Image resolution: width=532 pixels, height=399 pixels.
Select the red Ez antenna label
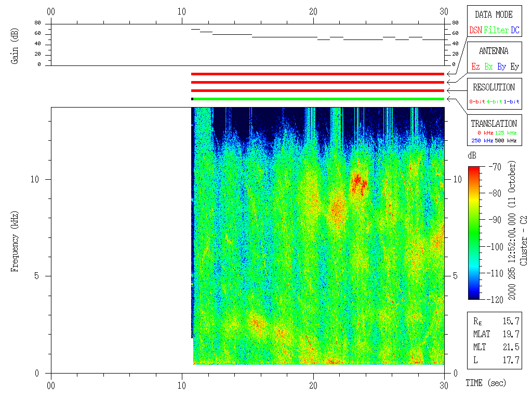[475, 66]
